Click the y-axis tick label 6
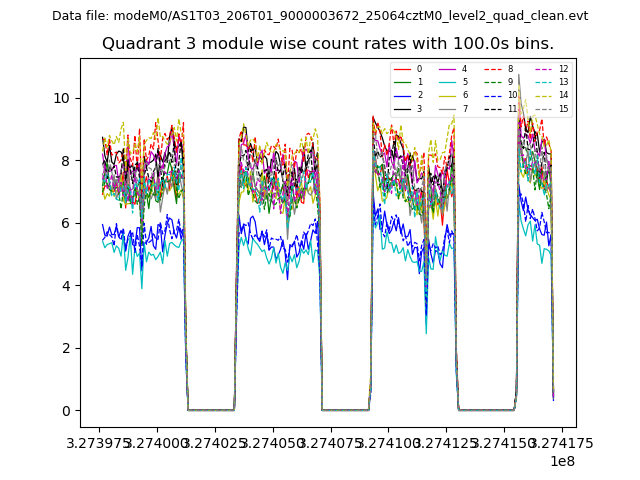This screenshot has height=480, width=640. pyautogui.click(x=65, y=223)
